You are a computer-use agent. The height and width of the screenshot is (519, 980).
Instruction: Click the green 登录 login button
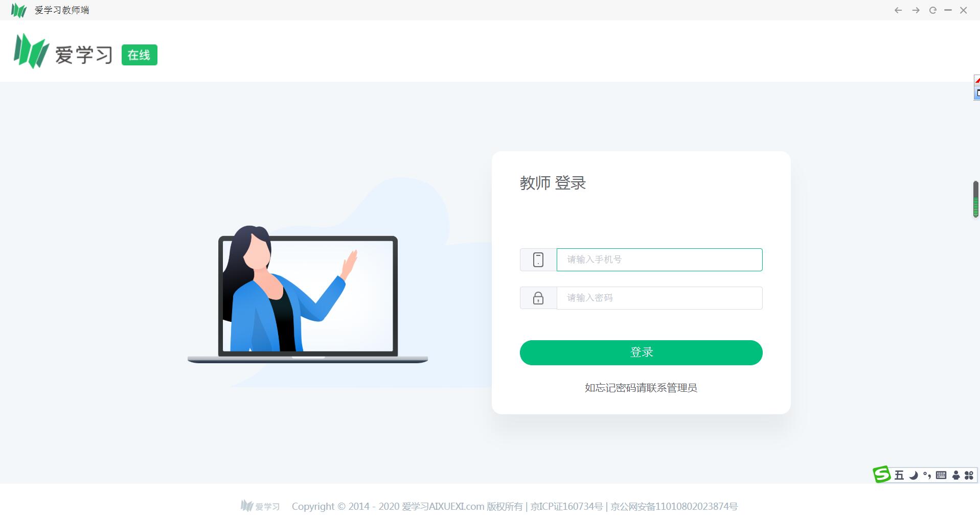[641, 352]
